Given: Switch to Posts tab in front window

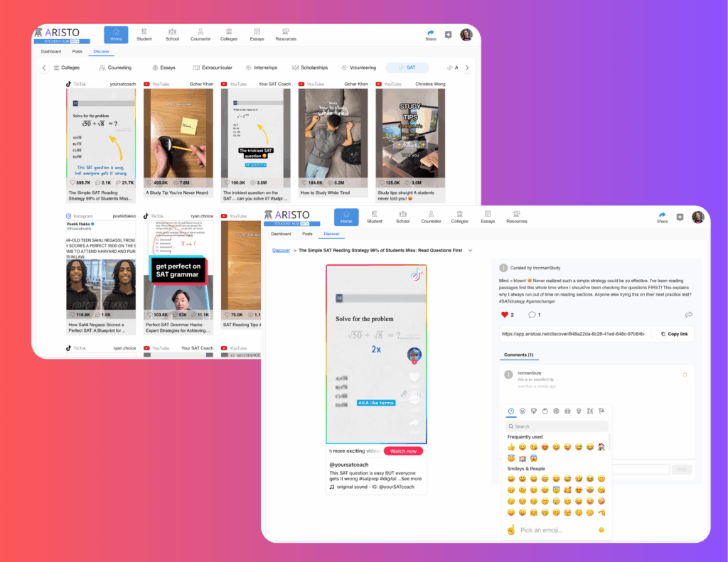Looking at the screenshot, I should click(307, 234).
